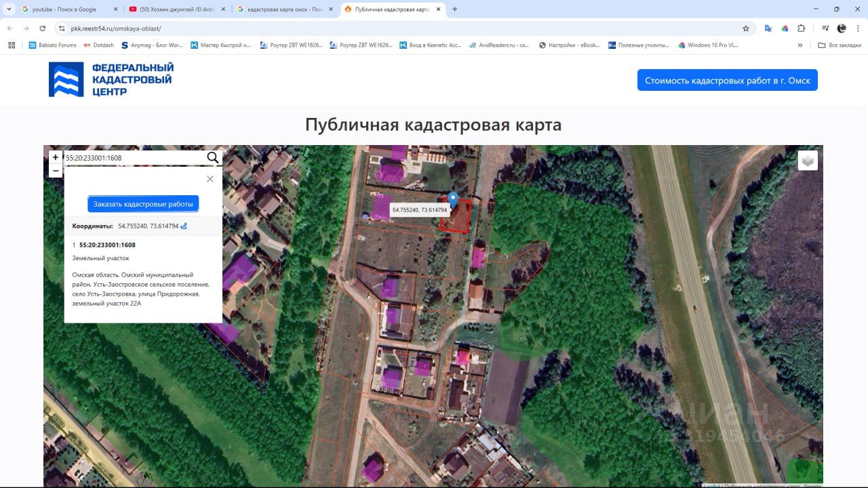
Task: Click the blue location pin marker on the map
Action: coord(454,201)
